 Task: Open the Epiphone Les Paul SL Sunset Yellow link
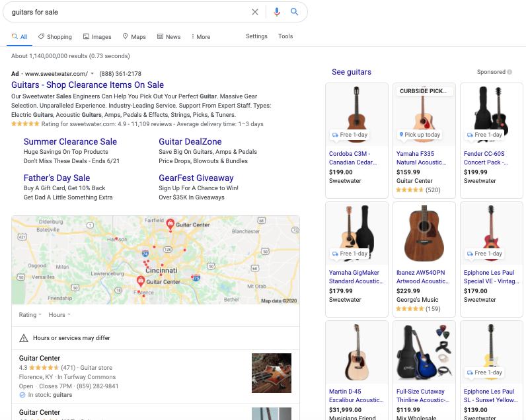coord(491,396)
